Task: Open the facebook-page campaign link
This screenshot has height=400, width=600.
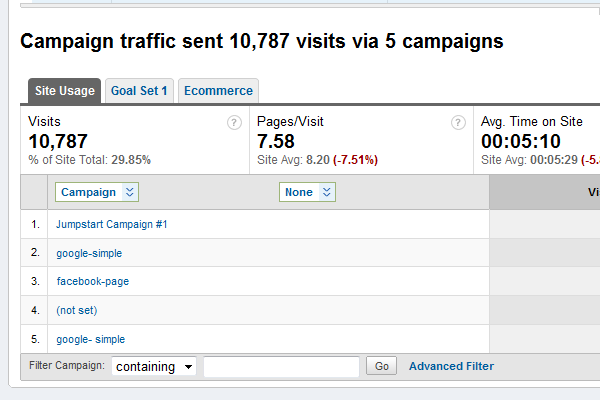Action: [x=93, y=281]
